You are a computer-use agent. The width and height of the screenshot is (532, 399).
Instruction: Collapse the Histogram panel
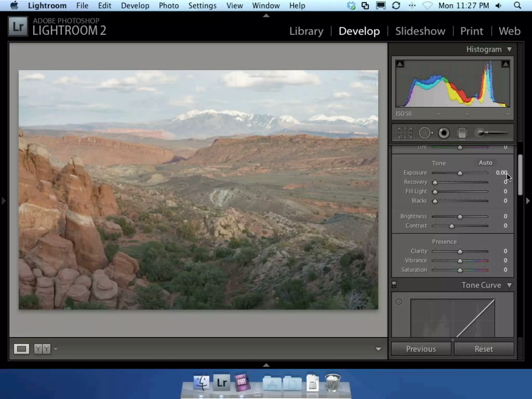509,49
